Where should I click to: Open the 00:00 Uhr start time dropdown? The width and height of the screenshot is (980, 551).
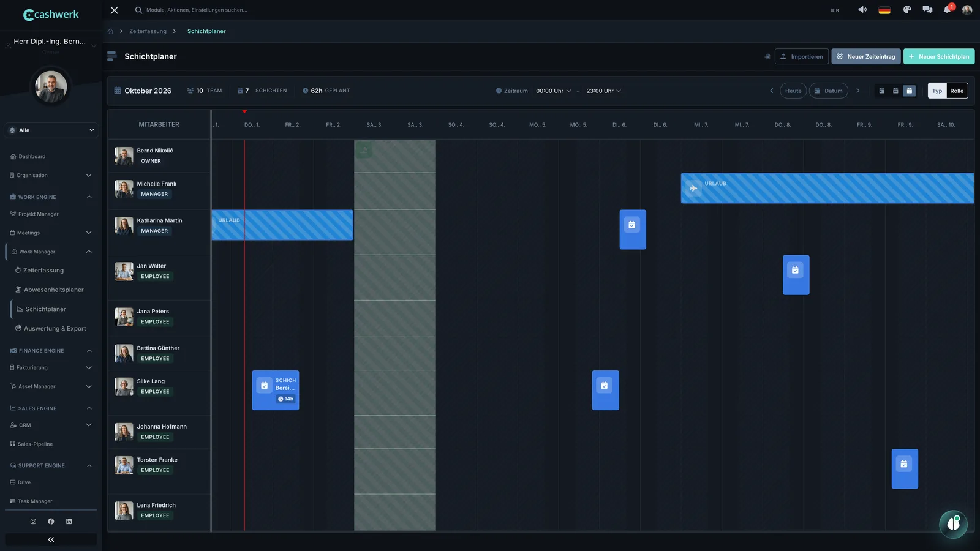[x=553, y=91]
